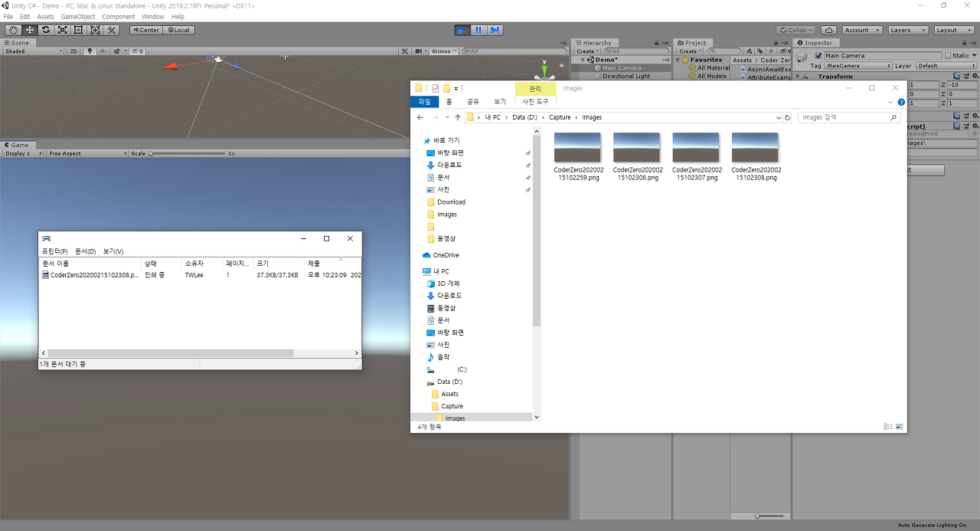Select the Rotate tool in Unity toolbar
The height and width of the screenshot is (531, 980).
click(46, 30)
